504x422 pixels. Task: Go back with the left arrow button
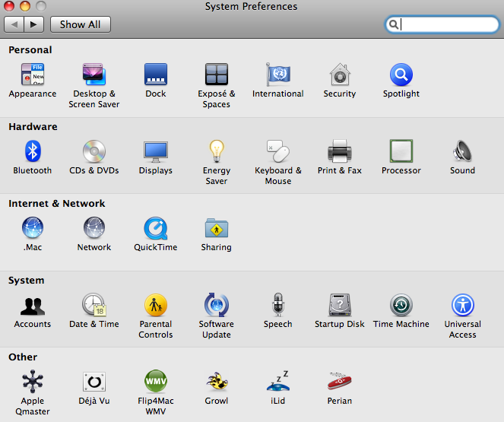(x=14, y=24)
